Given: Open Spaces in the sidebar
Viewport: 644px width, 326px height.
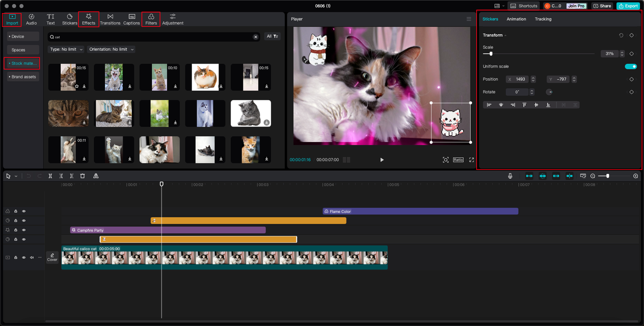Looking at the screenshot, I should 23,50.
